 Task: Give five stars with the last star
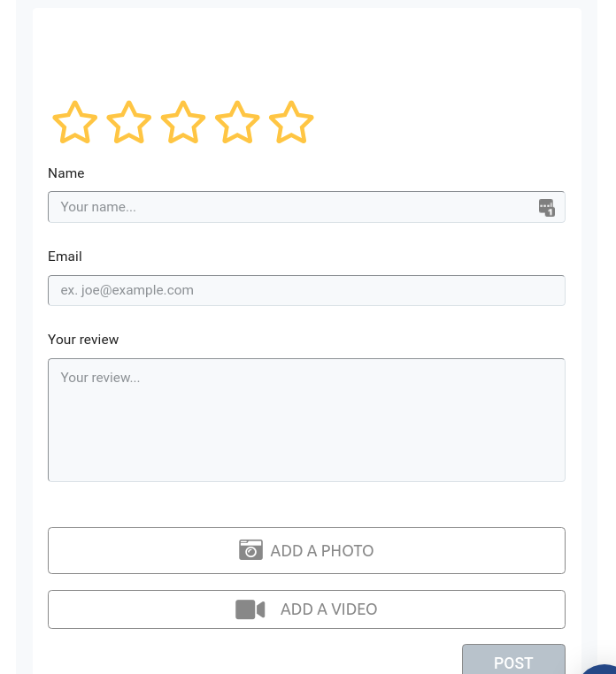[292, 122]
